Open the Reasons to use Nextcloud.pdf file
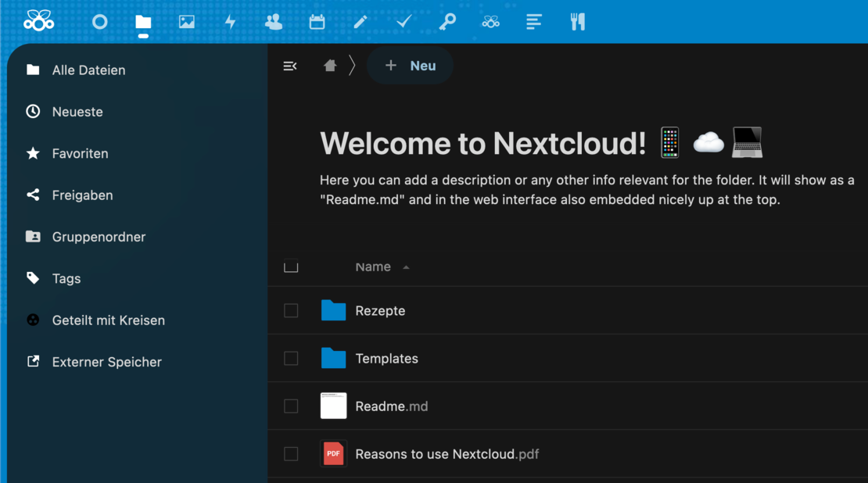 pos(447,453)
